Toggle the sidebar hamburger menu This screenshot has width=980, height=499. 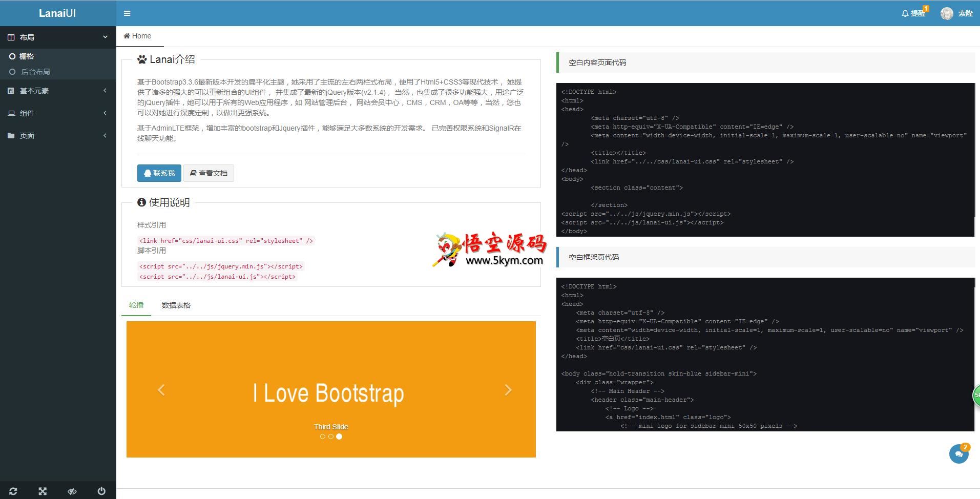click(x=127, y=13)
